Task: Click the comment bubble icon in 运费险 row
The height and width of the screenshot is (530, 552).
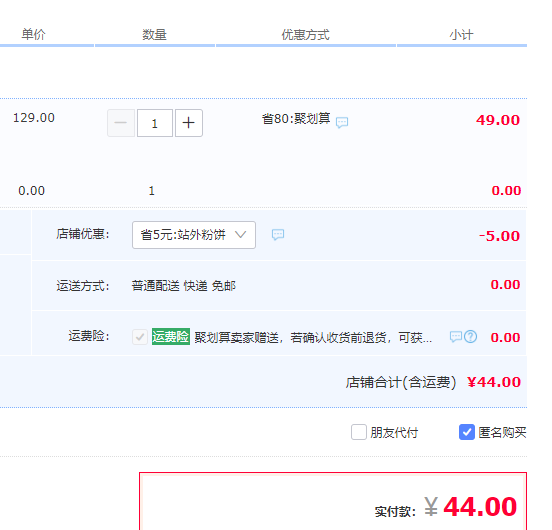Action: 456,337
